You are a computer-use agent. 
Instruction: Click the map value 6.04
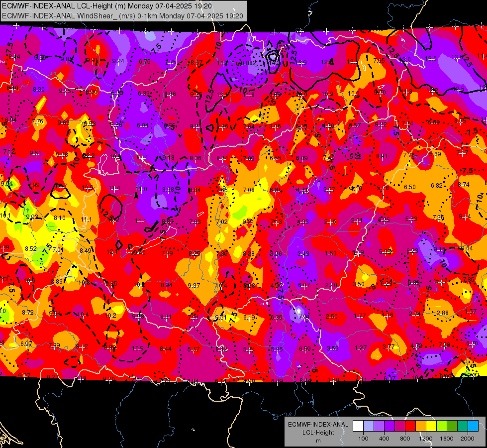click(x=143, y=125)
